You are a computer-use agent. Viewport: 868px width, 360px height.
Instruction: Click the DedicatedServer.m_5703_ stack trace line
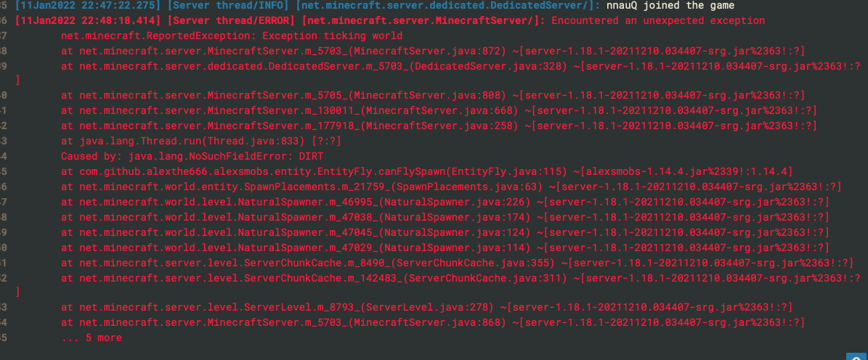461,66
